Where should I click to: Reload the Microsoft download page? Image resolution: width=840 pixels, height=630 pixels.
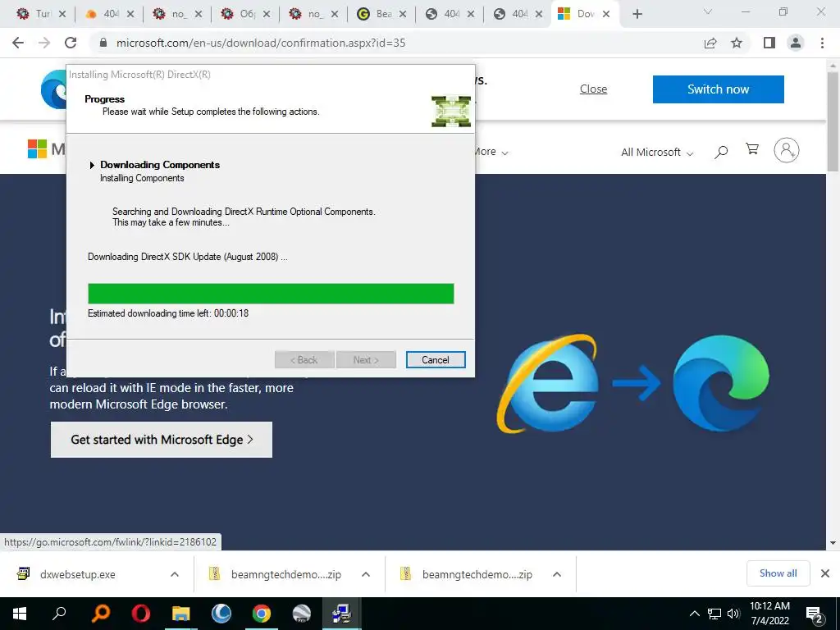pos(71,43)
